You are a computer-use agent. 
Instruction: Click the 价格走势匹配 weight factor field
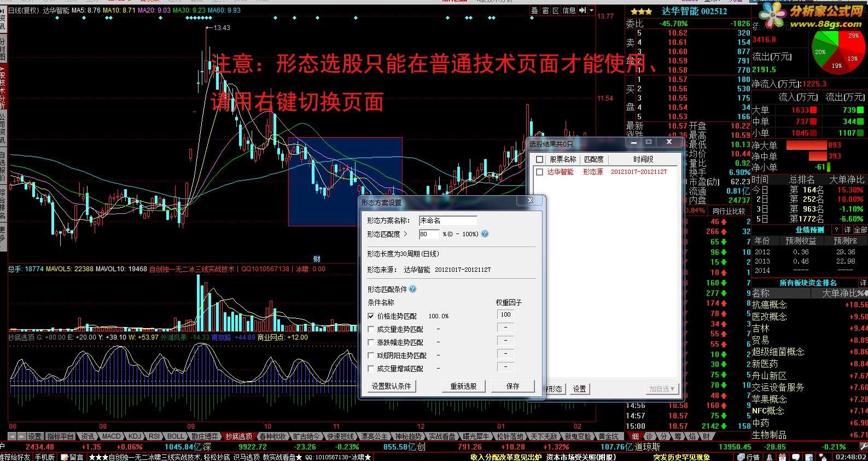505,314
